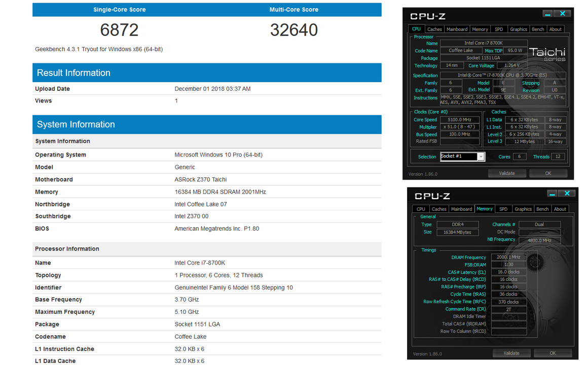
Task: Click memory value 16384 MB DDR4 SDRAM 2001MHz
Action: point(220,192)
